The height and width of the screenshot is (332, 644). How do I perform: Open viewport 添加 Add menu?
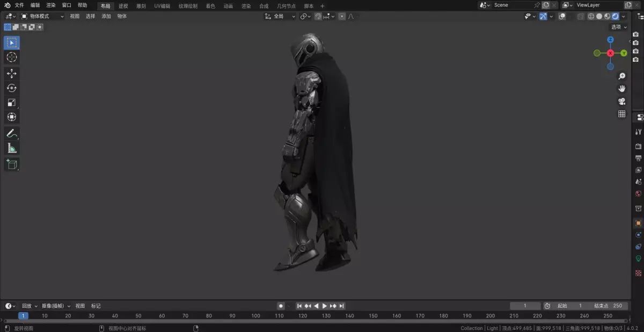[x=106, y=16]
